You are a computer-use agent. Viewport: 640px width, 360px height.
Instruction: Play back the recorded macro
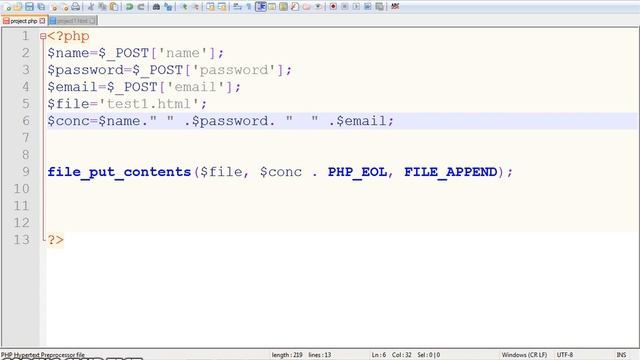[x=356, y=7]
